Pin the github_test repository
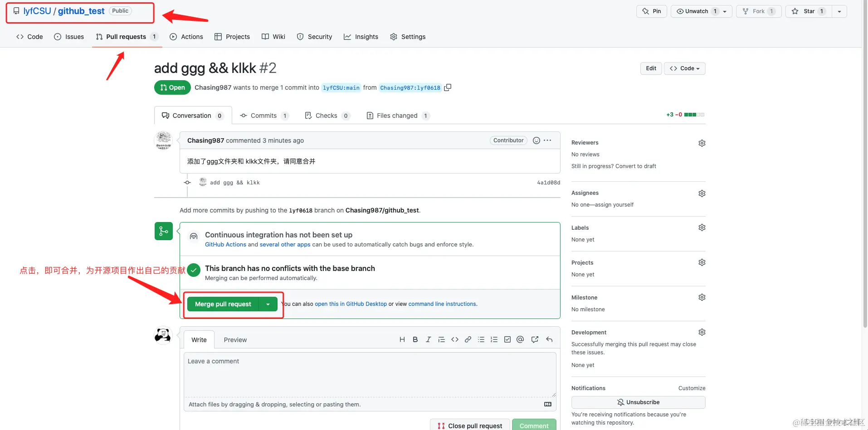The height and width of the screenshot is (430, 868). coord(652,11)
